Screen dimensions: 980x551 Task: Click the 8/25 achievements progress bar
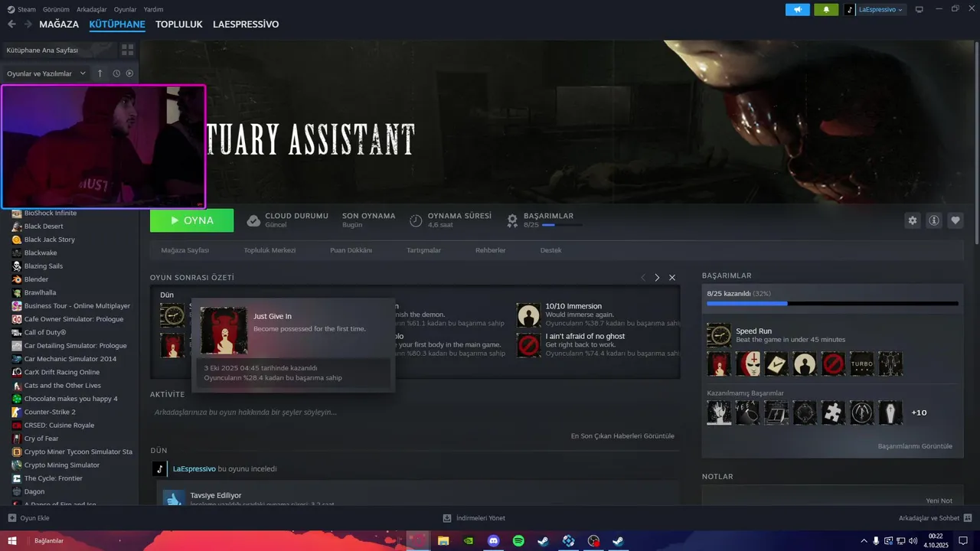click(832, 304)
